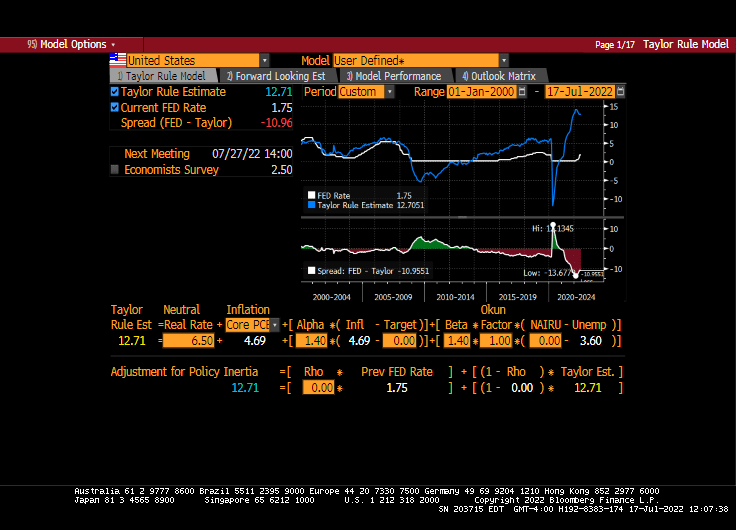Screen dimensions: 736x530
Task: Expand the Period Custom dropdown
Action: (x=389, y=92)
